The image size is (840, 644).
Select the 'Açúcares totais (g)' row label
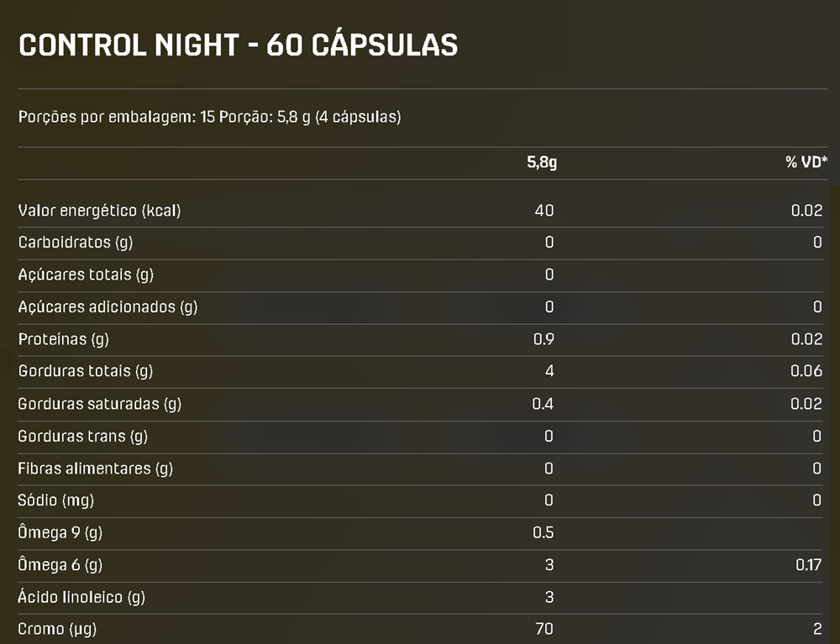tap(86, 275)
